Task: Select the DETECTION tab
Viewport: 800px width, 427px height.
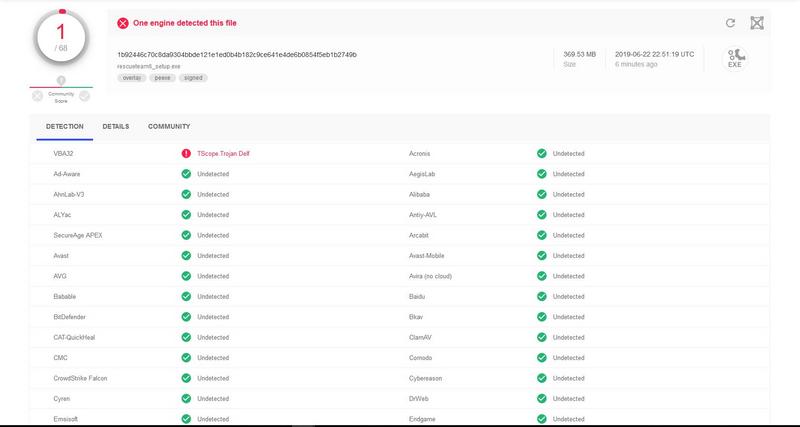Action: [65, 127]
